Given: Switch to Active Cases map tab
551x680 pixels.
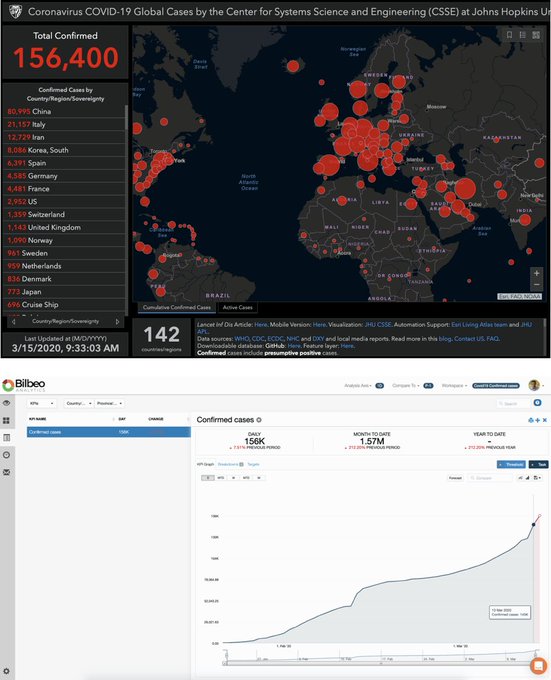Looking at the screenshot, I should click(x=237, y=307).
